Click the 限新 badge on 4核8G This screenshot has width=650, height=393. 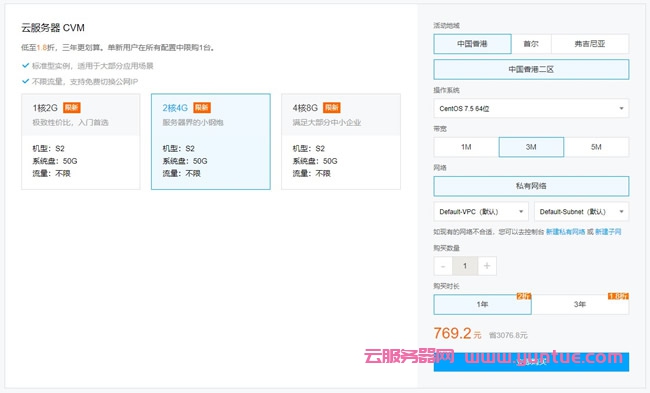pyautogui.click(x=332, y=108)
